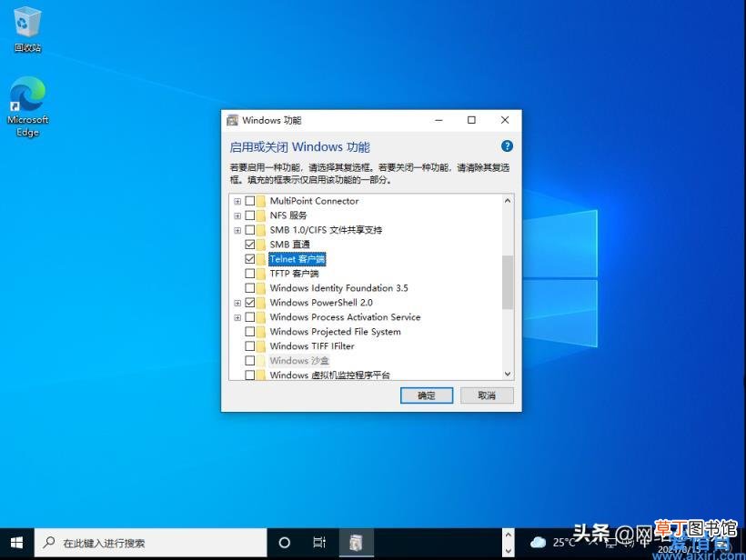The image size is (746, 560).
Task: Tick the Windows TIFF IFilter checkbox
Action: click(x=250, y=346)
